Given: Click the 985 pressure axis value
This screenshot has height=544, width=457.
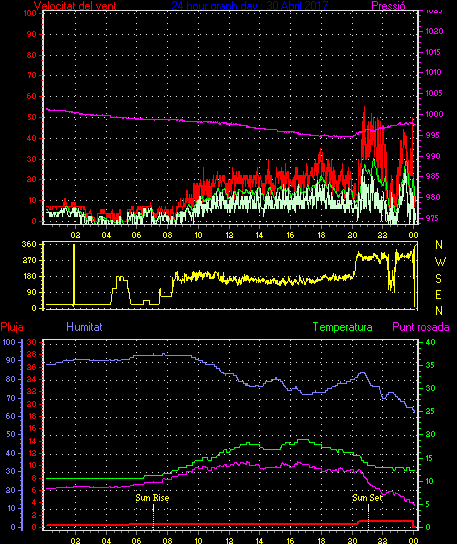Looking at the screenshot, I should (432, 176).
